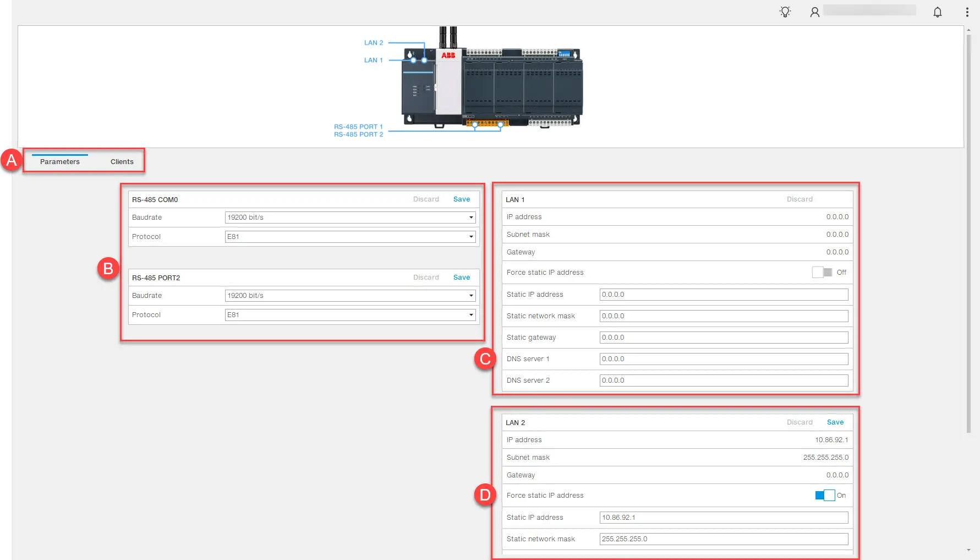The height and width of the screenshot is (560, 980).
Task: Save the LAN 2 settings
Action: pos(835,422)
